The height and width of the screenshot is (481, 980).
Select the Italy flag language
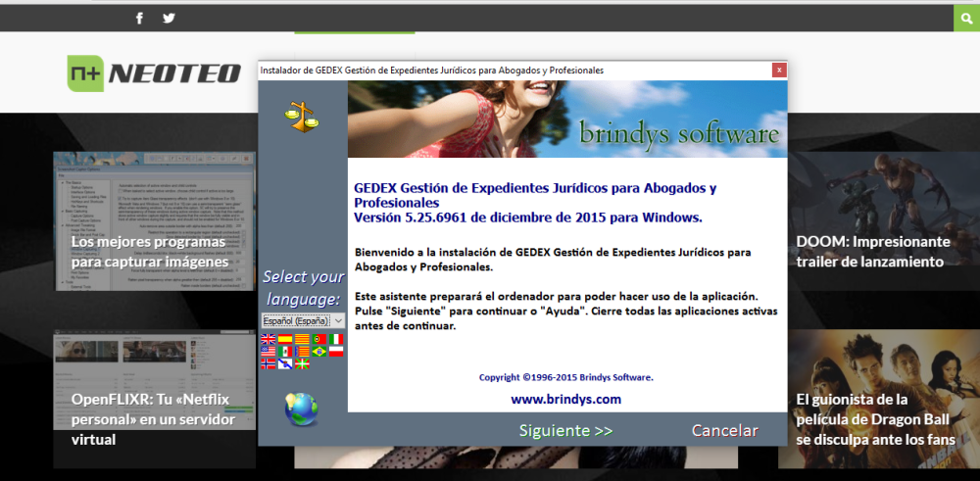(336, 339)
